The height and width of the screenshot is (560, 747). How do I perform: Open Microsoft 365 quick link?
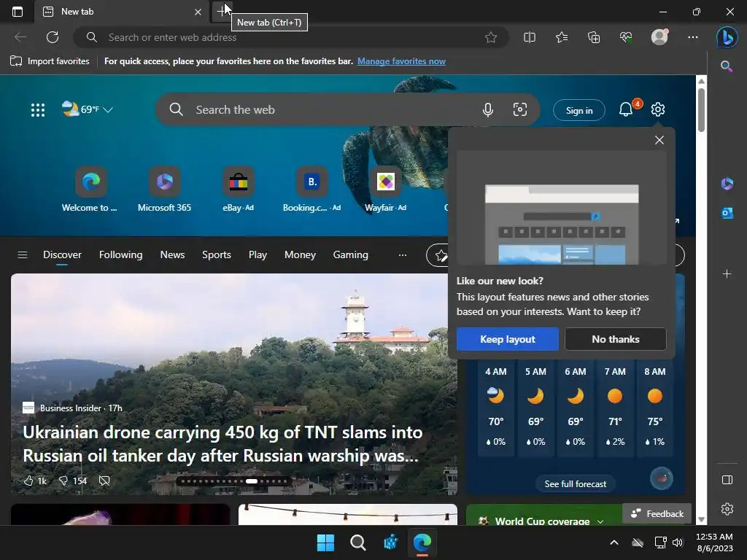164,189
